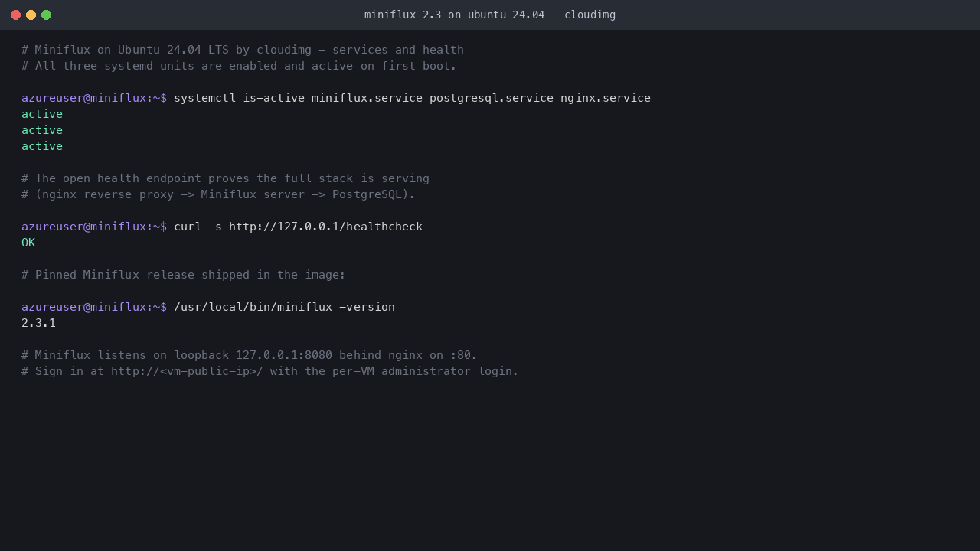Click the green 'OK' healthcheck output
This screenshot has height=551, width=980.
tap(28, 243)
